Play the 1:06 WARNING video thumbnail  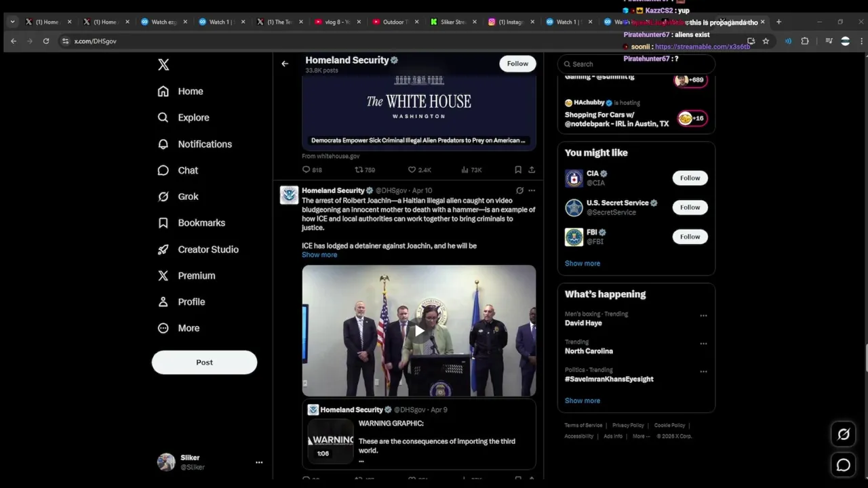(x=330, y=441)
